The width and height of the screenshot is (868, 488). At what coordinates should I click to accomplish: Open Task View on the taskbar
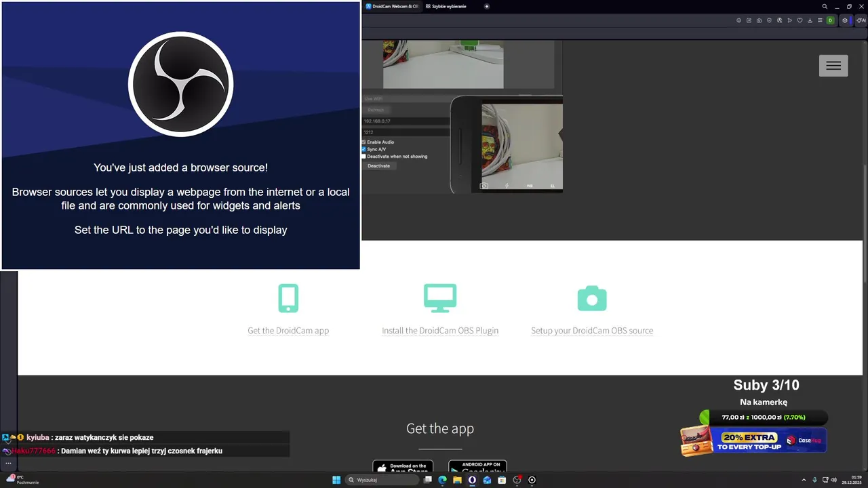tap(428, 480)
